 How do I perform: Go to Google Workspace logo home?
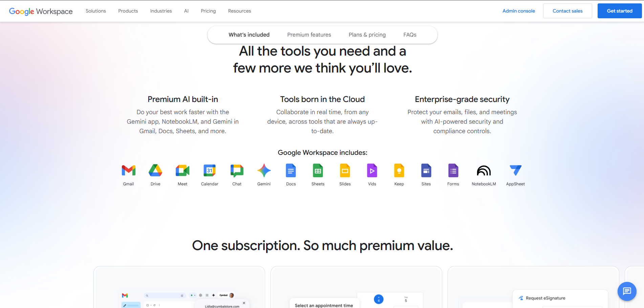(41, 11)
